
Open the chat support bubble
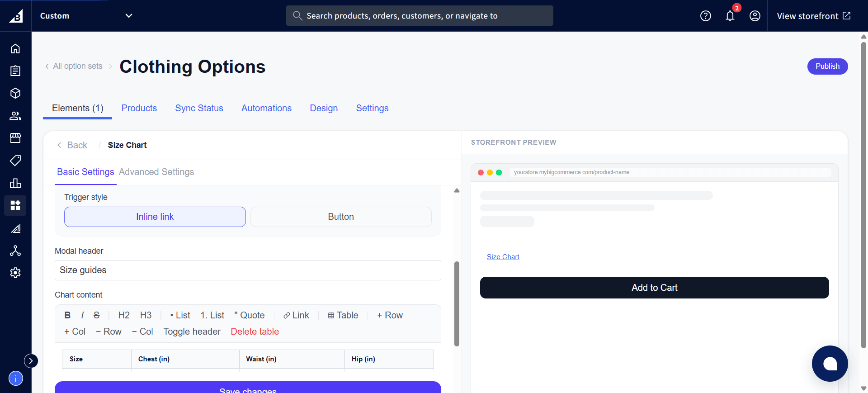(830, 364)
